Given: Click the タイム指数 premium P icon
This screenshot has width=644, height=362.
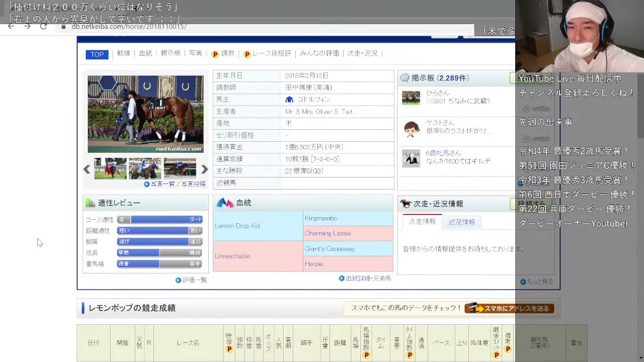Looking at the screenshot, I should coord(410,355).
